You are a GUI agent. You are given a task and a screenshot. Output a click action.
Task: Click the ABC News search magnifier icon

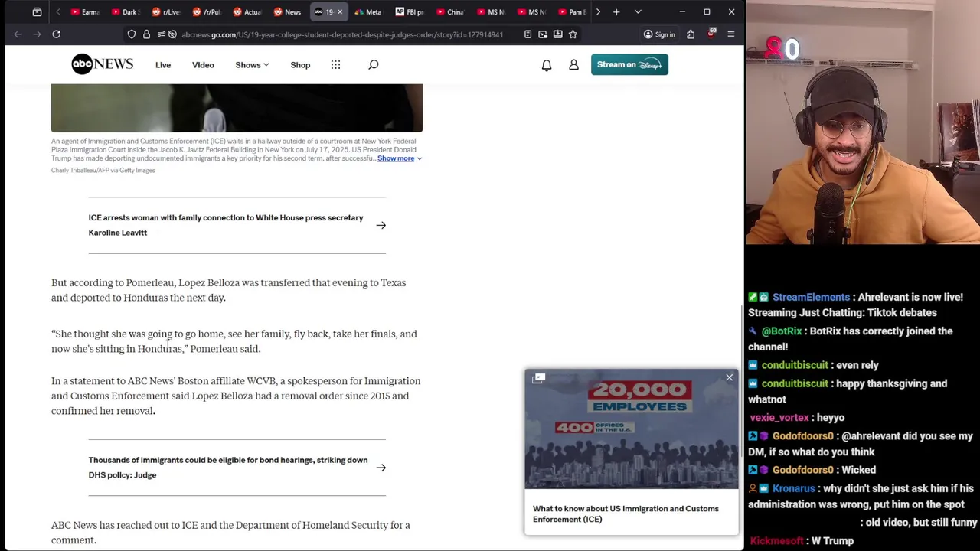coord(373,65)
